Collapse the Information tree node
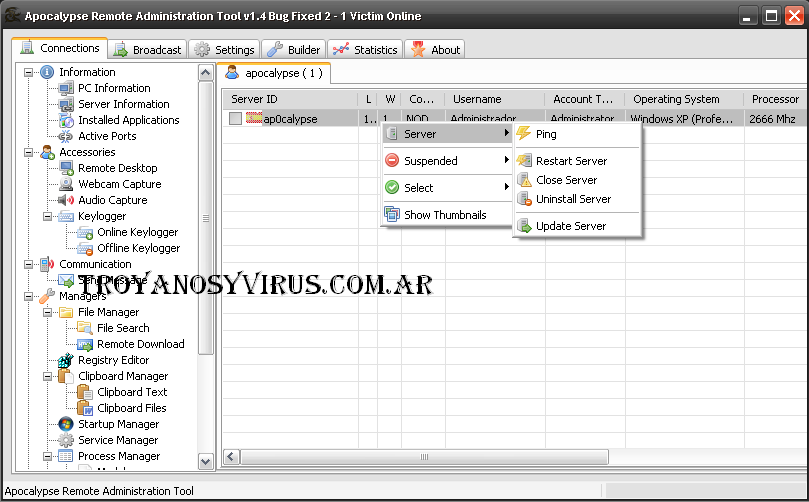This screenshot has height=502, width=809. 28,72
